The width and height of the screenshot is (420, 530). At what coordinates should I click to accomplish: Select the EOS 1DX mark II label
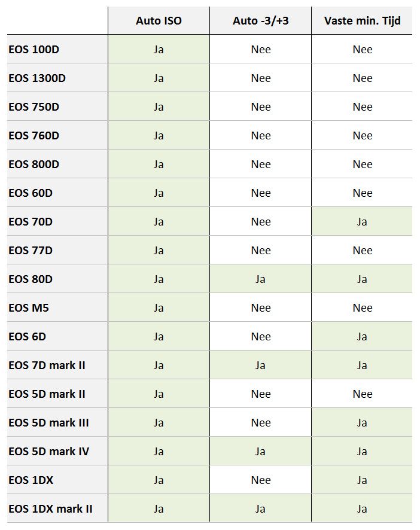[51, 509]
